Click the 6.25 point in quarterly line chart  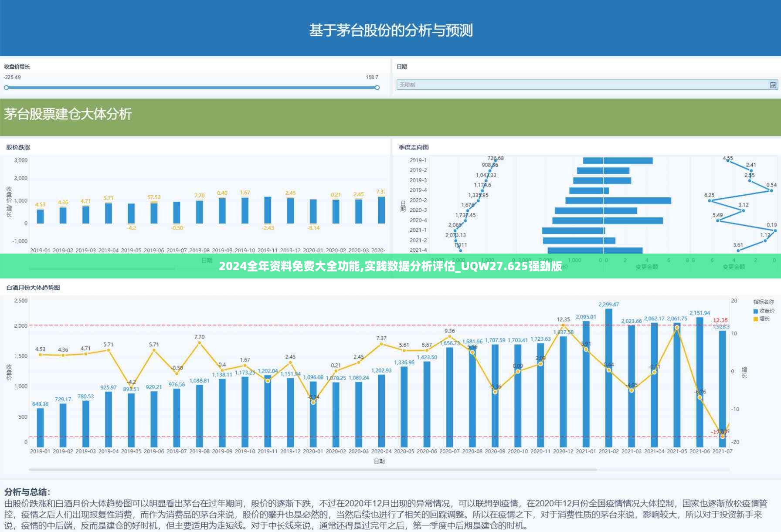tap(710, 200)
